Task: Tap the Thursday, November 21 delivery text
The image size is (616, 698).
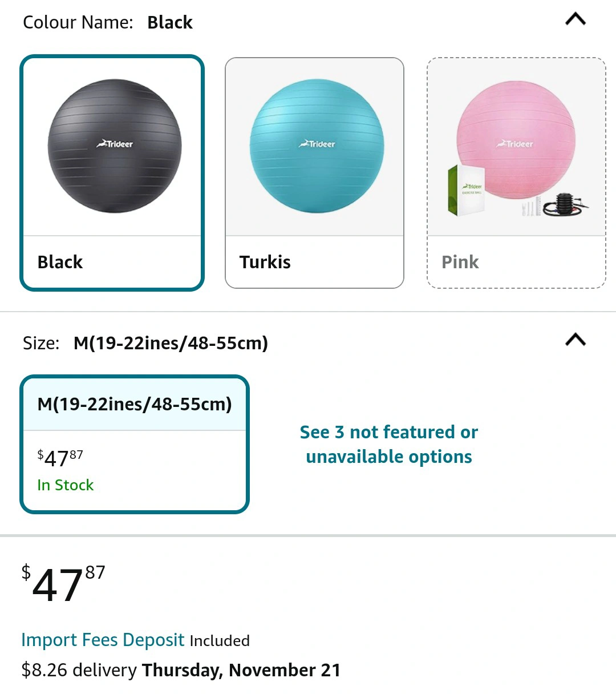Action: tap(241, 670)
